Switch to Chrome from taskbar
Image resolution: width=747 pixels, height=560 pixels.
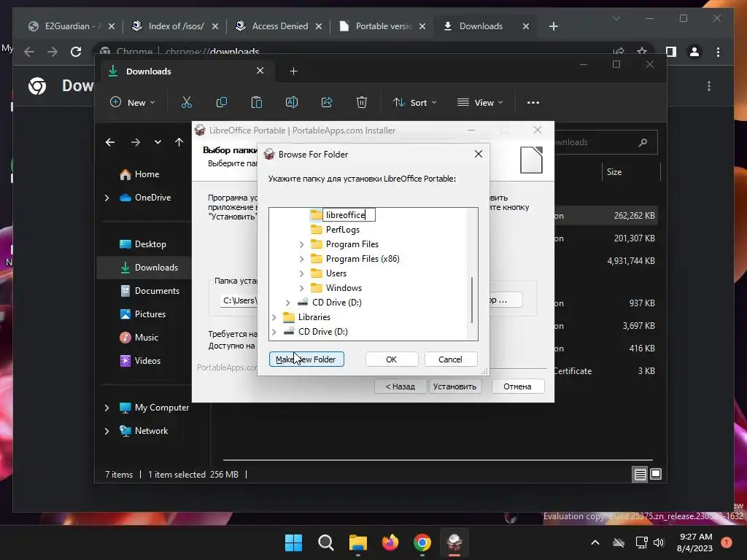(x=422, y=542)
